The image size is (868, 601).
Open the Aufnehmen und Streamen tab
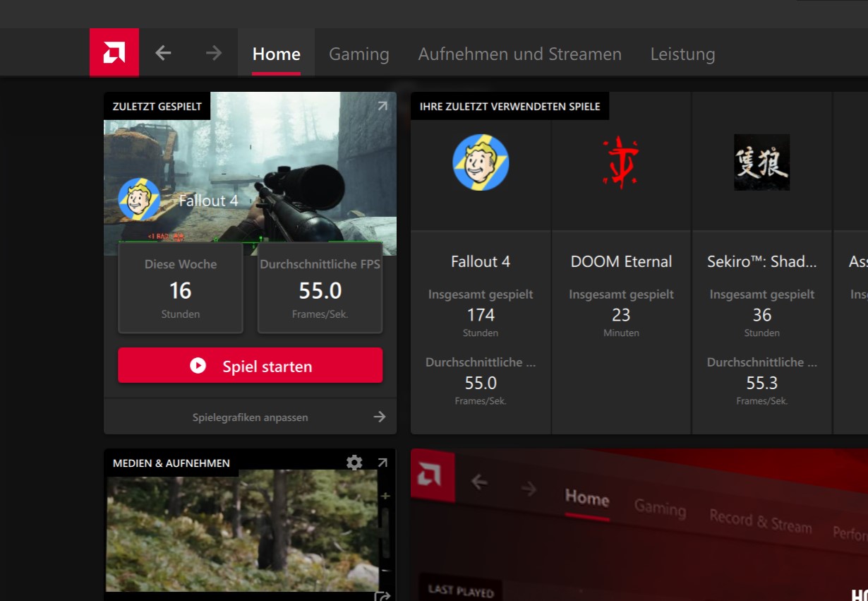point(520,54)
